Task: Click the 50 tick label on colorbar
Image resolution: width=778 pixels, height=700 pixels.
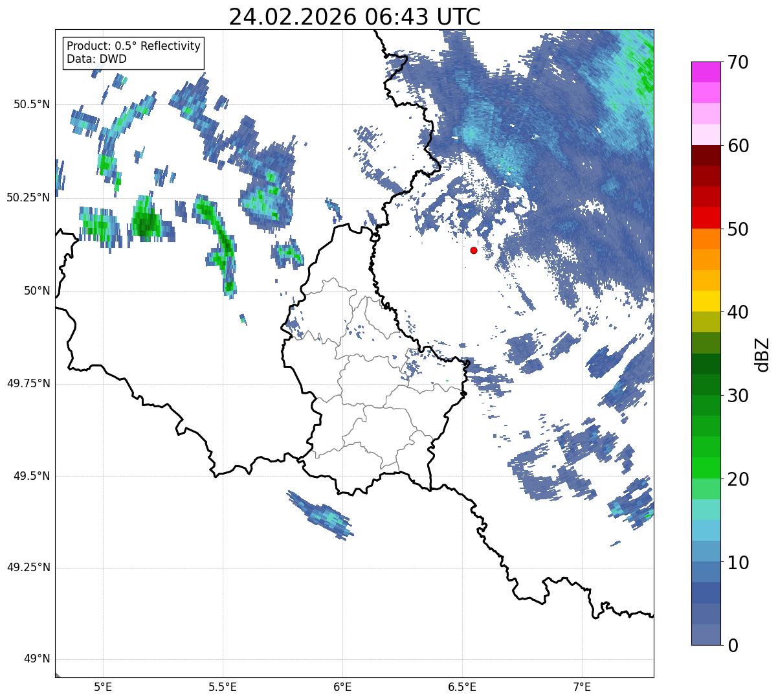Action: coord(738,229)
